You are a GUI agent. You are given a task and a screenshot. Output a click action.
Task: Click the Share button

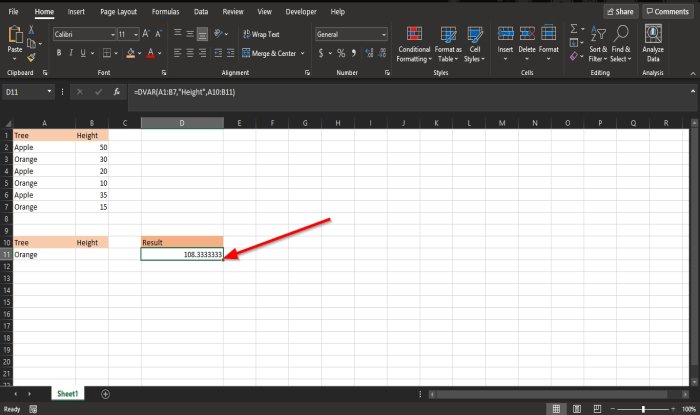[620, 12]
